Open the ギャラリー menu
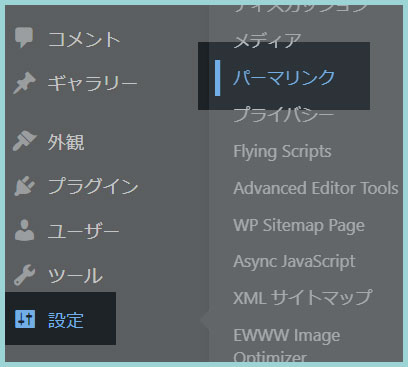 [x=92, y=83]
